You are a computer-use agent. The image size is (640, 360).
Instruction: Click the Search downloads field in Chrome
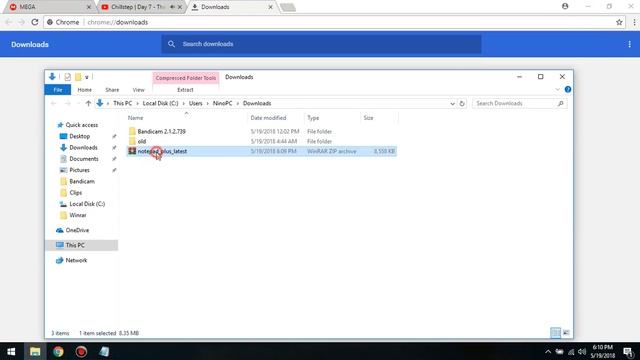(x=321, y=44)
